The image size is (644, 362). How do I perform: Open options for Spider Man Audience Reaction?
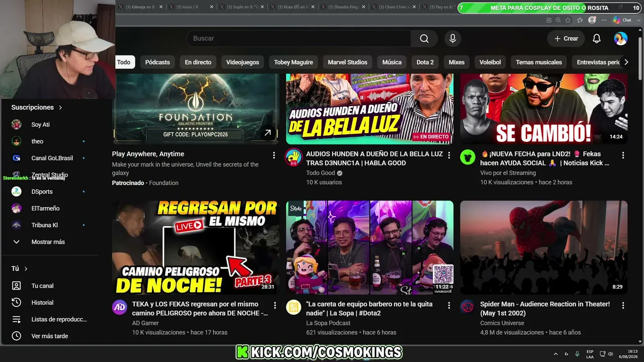[x=623, y=305]
